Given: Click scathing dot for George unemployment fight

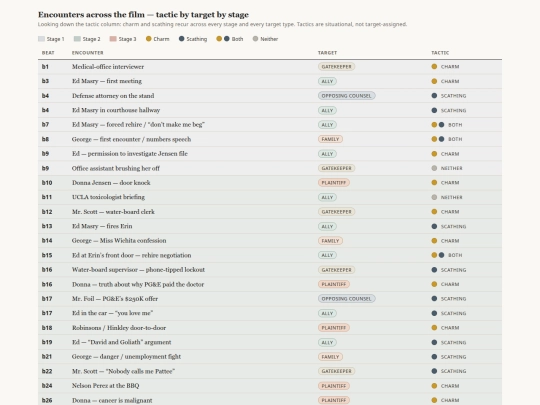Looking at the screenshot, I should [434, 357].
